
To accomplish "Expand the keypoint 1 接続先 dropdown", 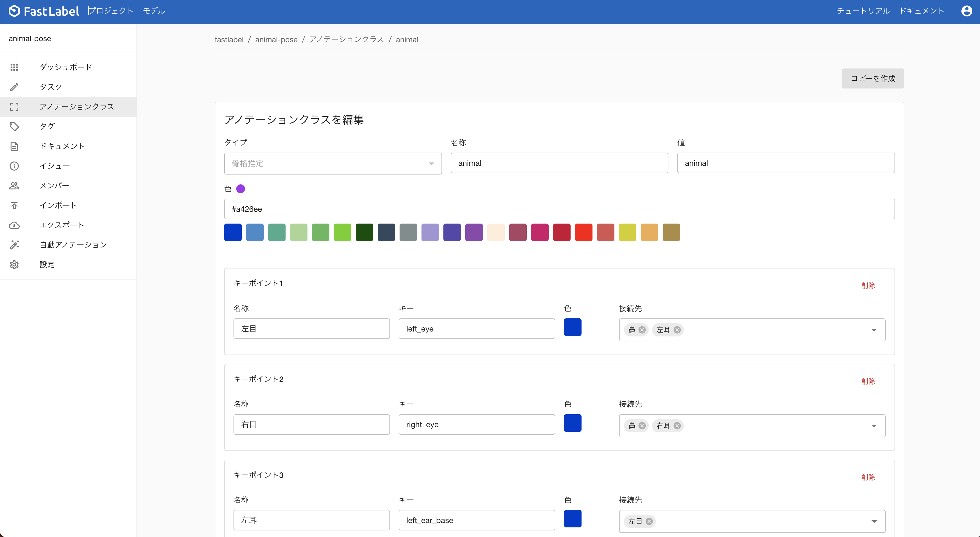I will click(x=874, y=330).
